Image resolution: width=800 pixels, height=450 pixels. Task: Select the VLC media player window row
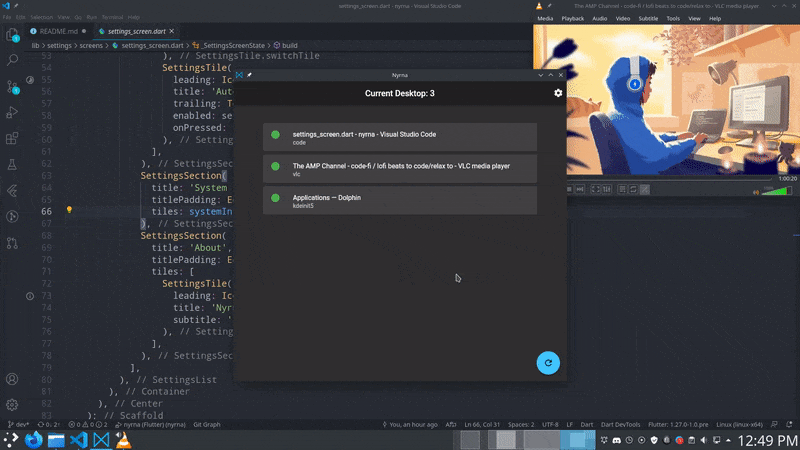(399, 169)
